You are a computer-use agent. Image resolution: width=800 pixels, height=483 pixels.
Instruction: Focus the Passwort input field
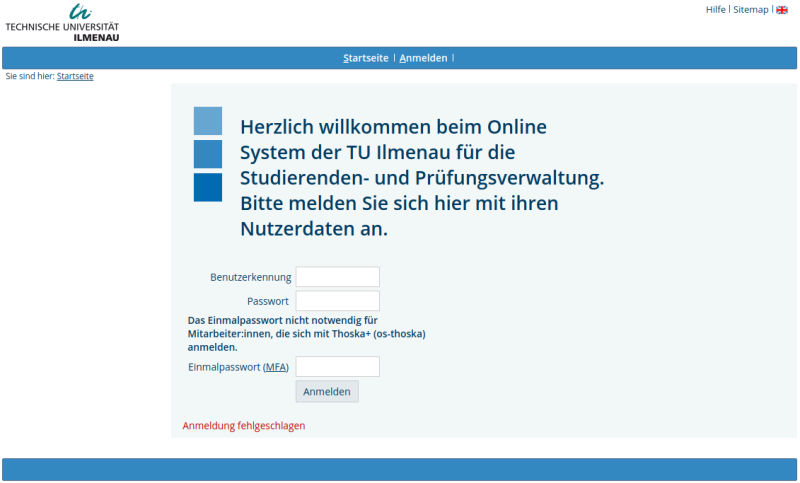[338, 301]
